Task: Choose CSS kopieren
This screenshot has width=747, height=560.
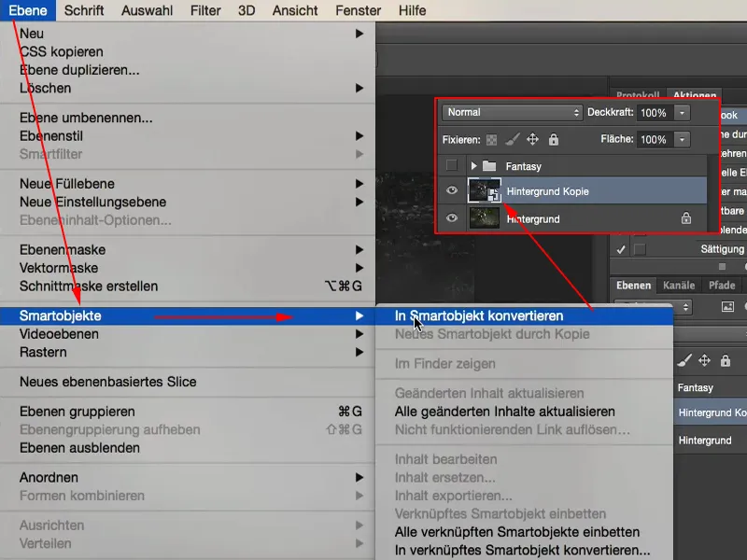Action: pyautogui.click(x=188, y=51)
